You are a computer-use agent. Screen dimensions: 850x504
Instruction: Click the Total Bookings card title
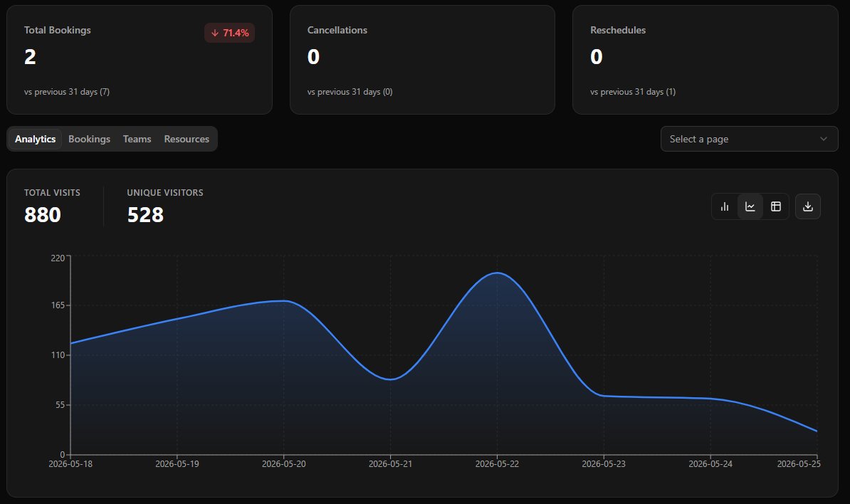58,31
